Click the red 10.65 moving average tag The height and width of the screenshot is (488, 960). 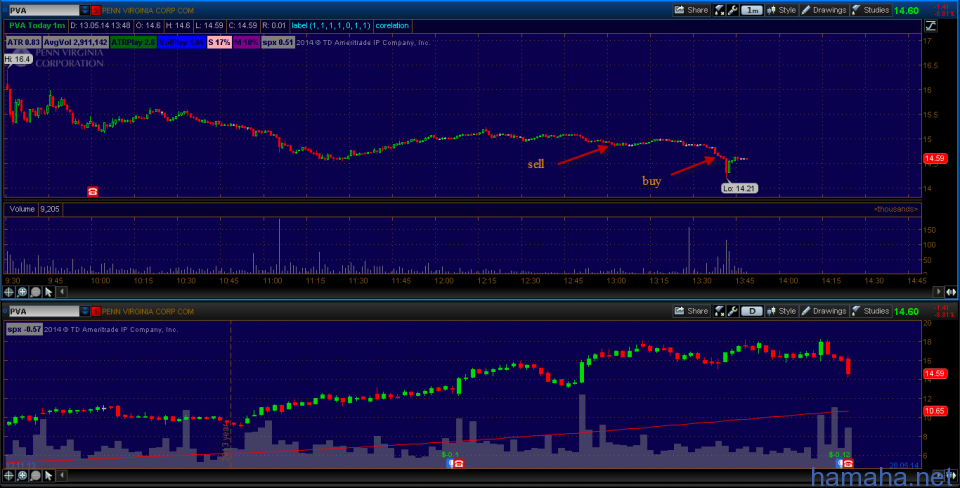[934, 411]
